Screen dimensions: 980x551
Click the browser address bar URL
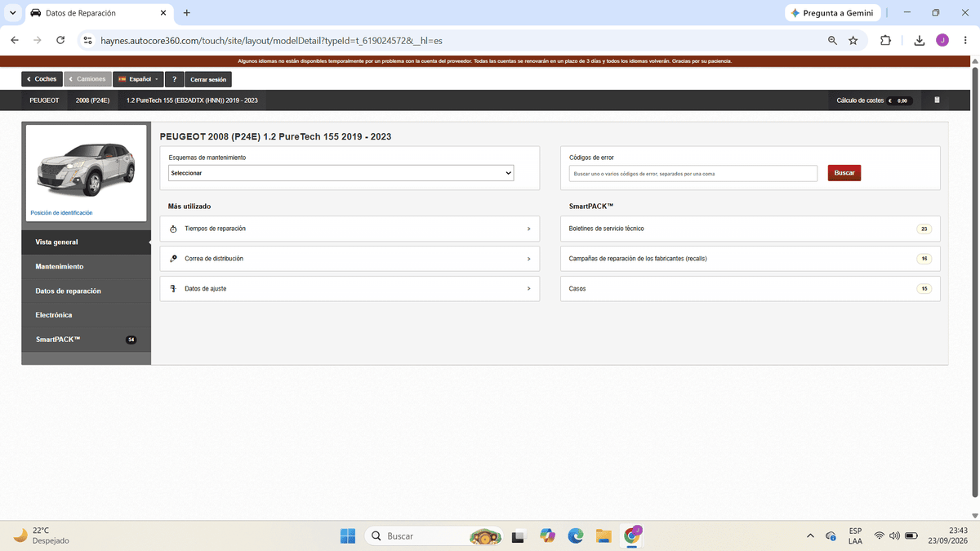pyautogui.click(x=271, y=40)
